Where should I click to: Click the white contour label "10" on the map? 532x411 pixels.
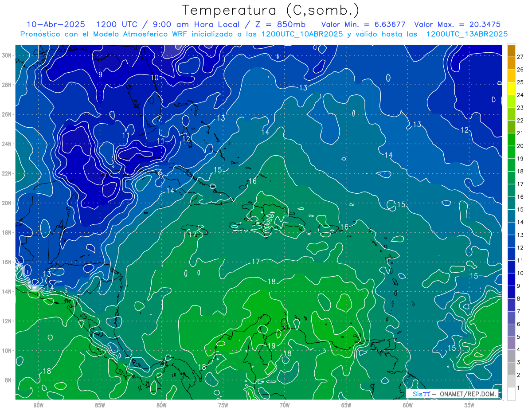click(154, 78)
